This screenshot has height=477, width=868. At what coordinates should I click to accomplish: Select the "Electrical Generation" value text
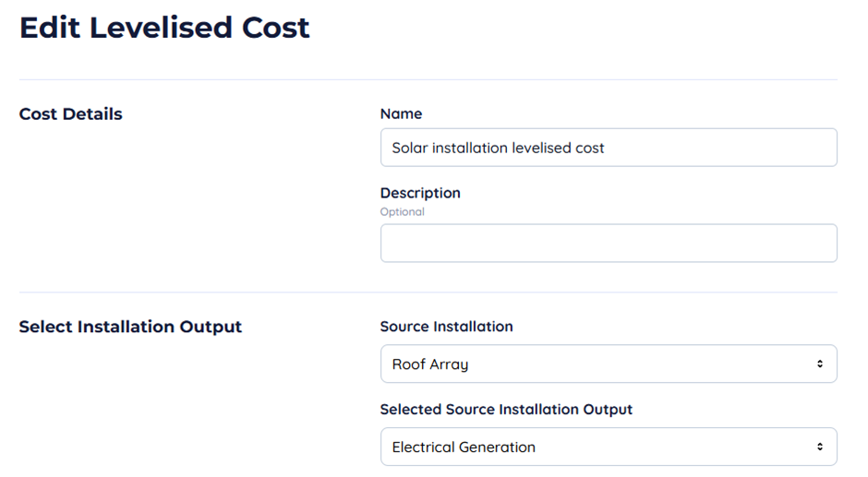tap(464, 447)
